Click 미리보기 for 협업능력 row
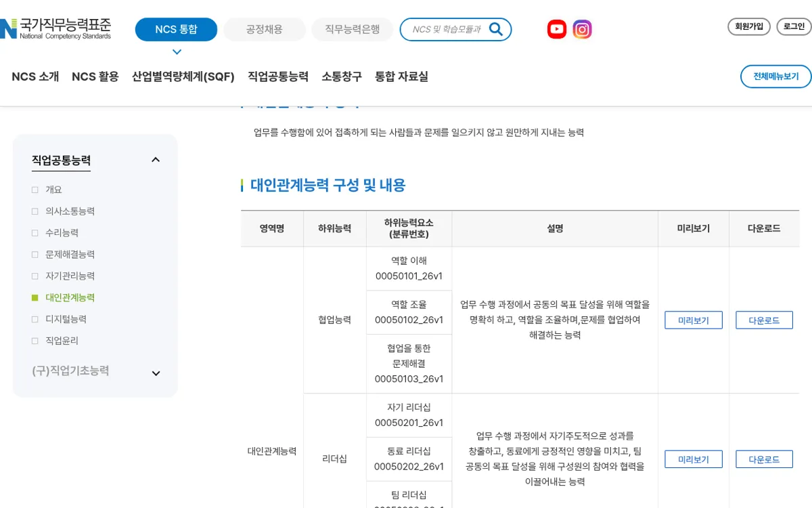The image size is (812, 508). [694, 320]
